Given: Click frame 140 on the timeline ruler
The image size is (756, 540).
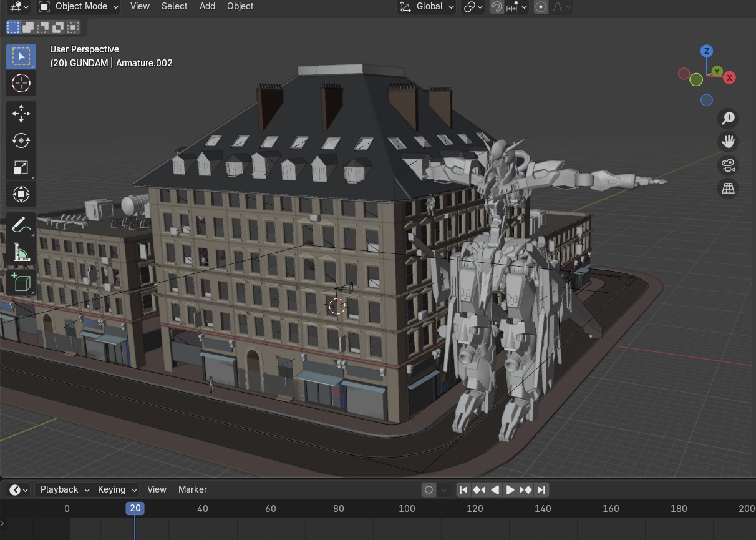Looking at the screenshot, I should click(x=543, y=509).
